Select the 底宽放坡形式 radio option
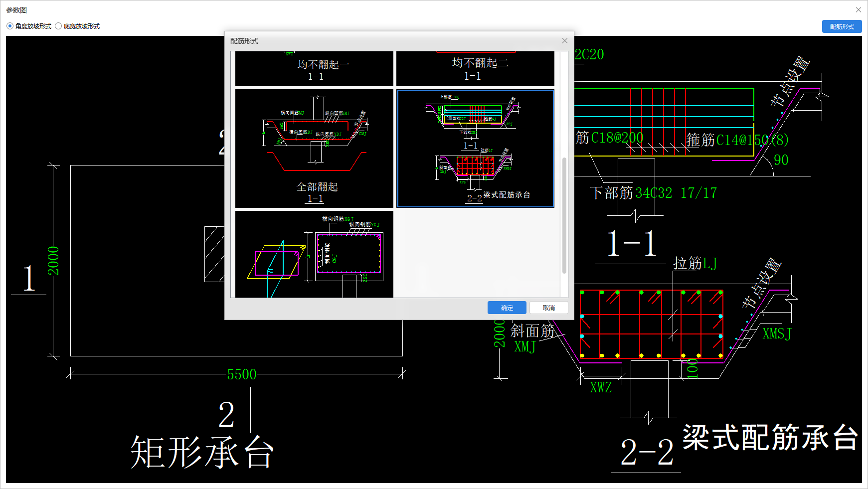The image size is (868, 489). coord(77,26)
